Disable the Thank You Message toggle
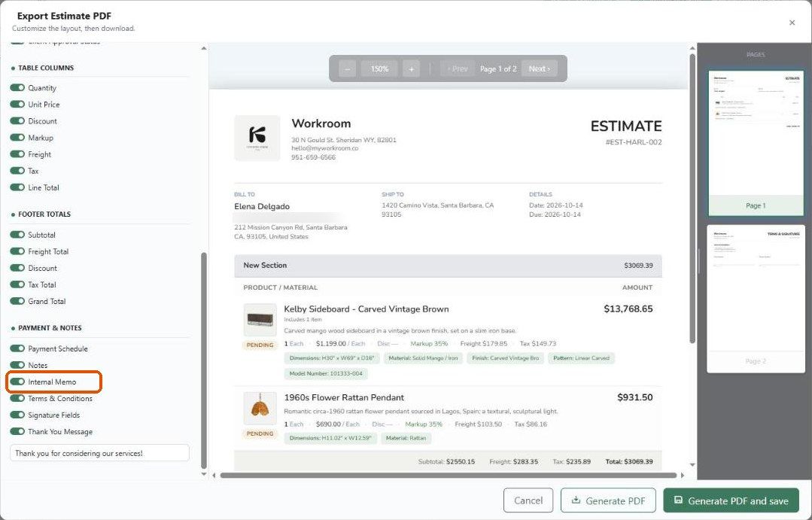This screenshot has width=812, height=520. tap(17, 431)
